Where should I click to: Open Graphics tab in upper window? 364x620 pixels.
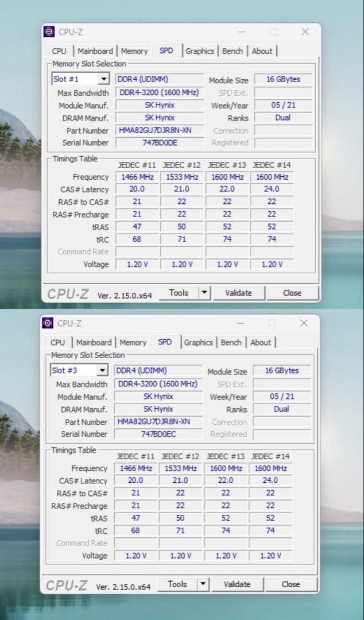click(x=200, y=51)
